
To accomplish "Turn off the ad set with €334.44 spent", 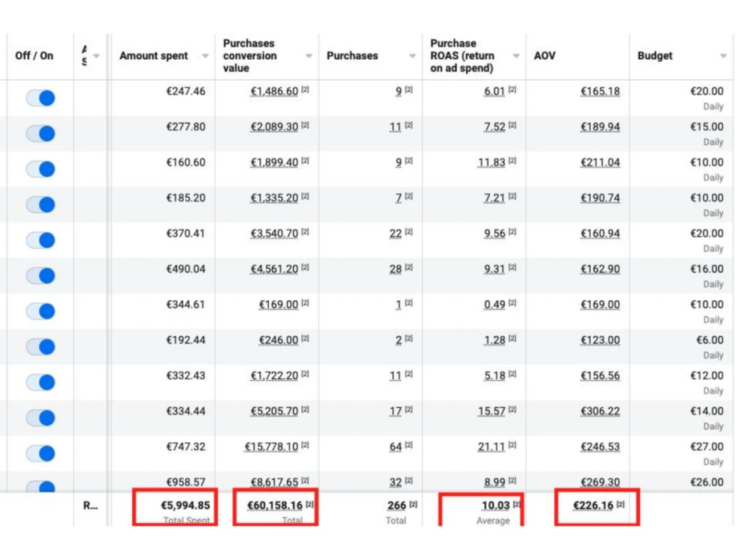I will click(40, 418).
